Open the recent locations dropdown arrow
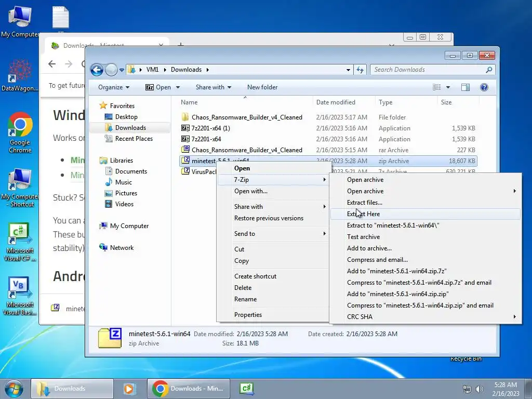The width and height of the screenshot is (532, 399). click(122, 70)
